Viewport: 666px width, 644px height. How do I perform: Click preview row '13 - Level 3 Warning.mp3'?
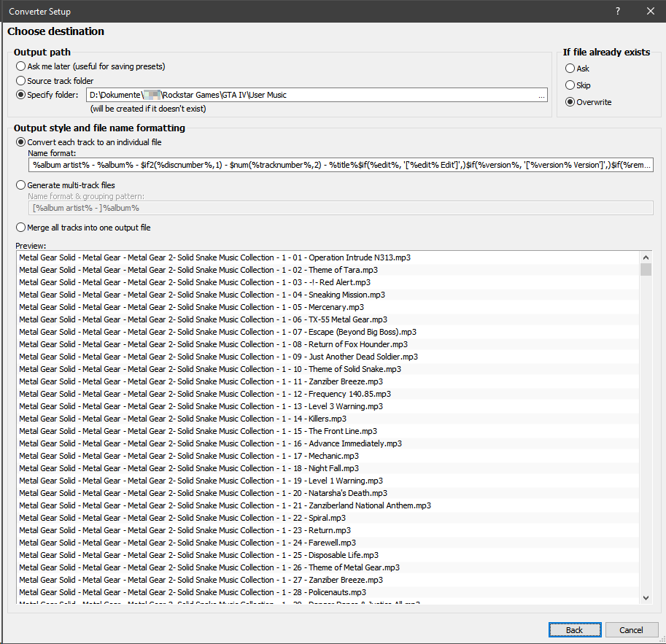[328, 406]
